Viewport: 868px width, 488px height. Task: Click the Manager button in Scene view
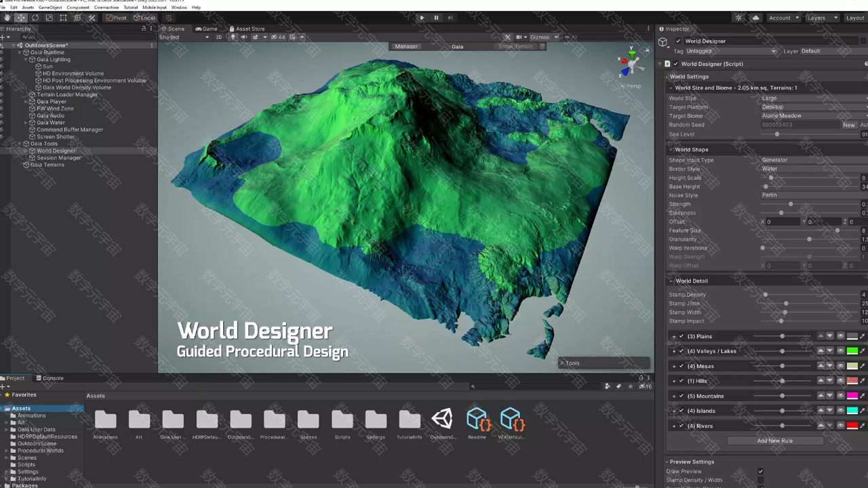[x=406, y=47]
